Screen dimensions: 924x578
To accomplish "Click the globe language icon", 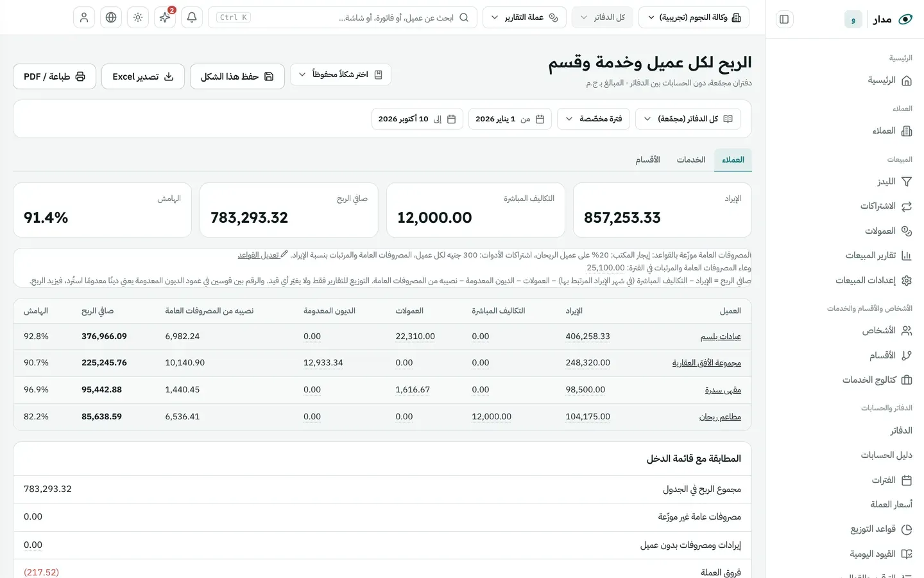I will point(111,17).
